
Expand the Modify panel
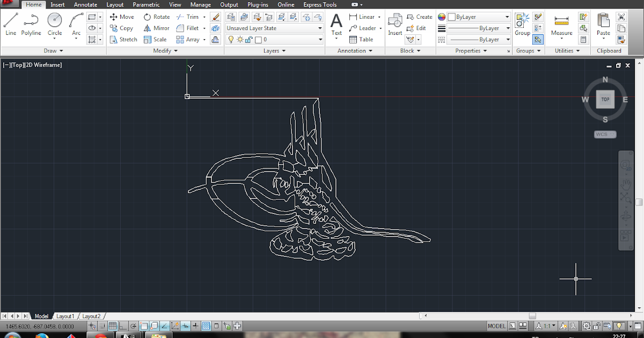point(165,50)
